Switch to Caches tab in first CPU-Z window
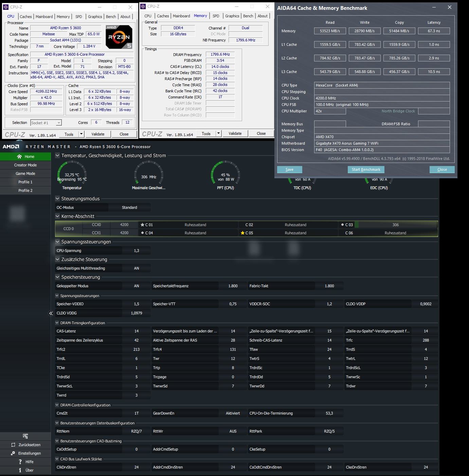The width and height of the screenshot is (469, 476). pyautogui.click(x=25, y=17)
